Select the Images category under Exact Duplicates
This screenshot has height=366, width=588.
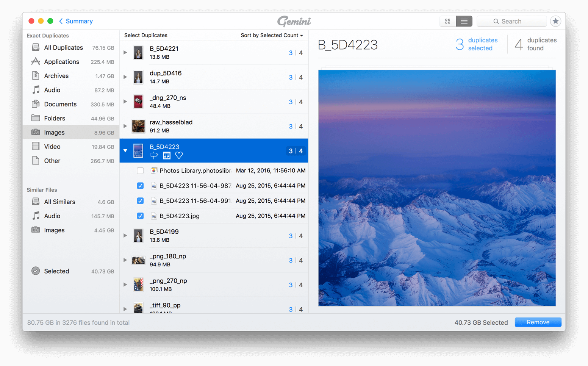pos(71,132)
